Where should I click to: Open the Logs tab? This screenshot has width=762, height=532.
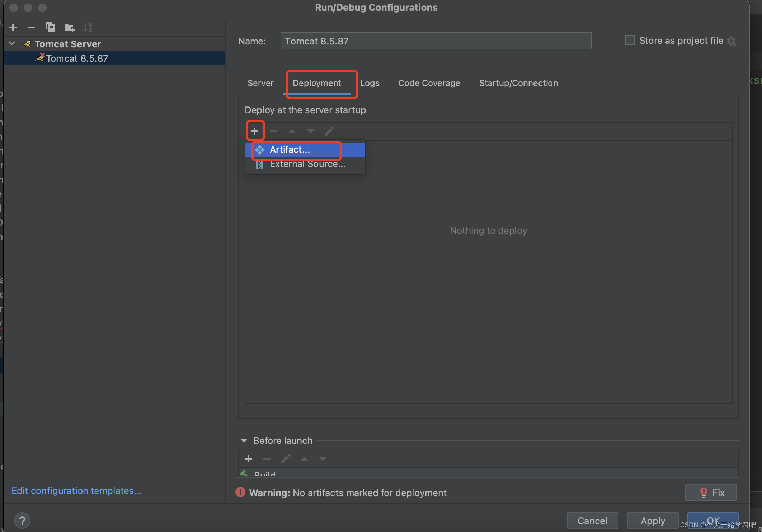[x=370, y=83]
